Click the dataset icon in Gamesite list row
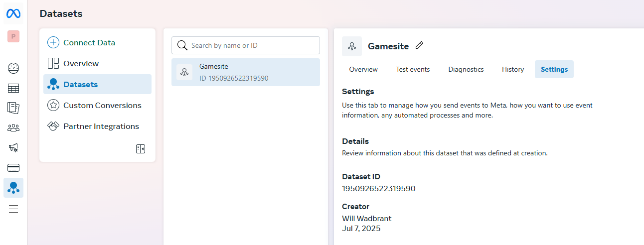The width and height of the screenshot is (644, 245). (x=184, y=72)
